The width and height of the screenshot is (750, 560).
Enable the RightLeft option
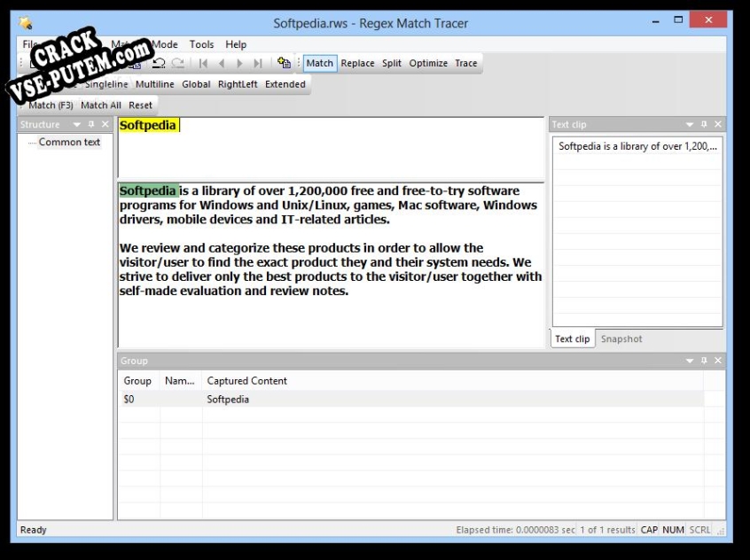pos(238,84)
